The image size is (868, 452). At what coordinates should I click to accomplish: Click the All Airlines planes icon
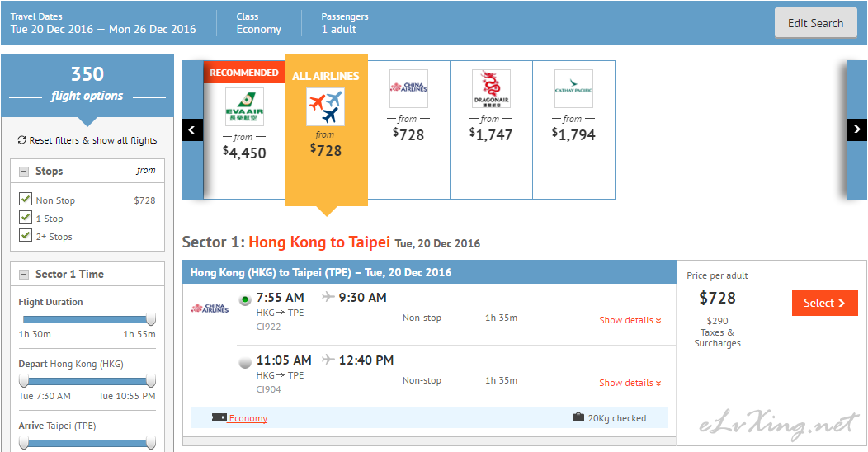[325, 107]
